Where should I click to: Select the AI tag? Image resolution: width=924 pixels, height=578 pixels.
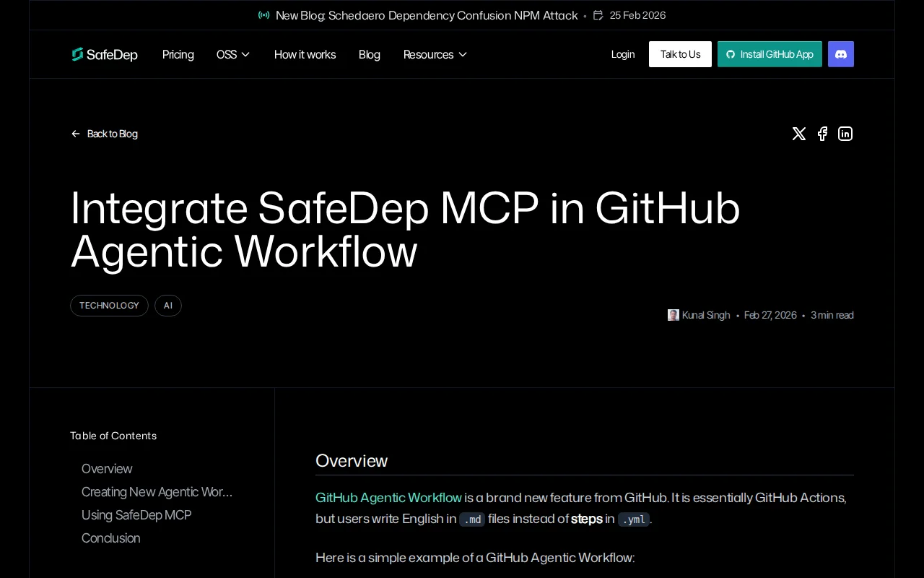click(168, 306)
